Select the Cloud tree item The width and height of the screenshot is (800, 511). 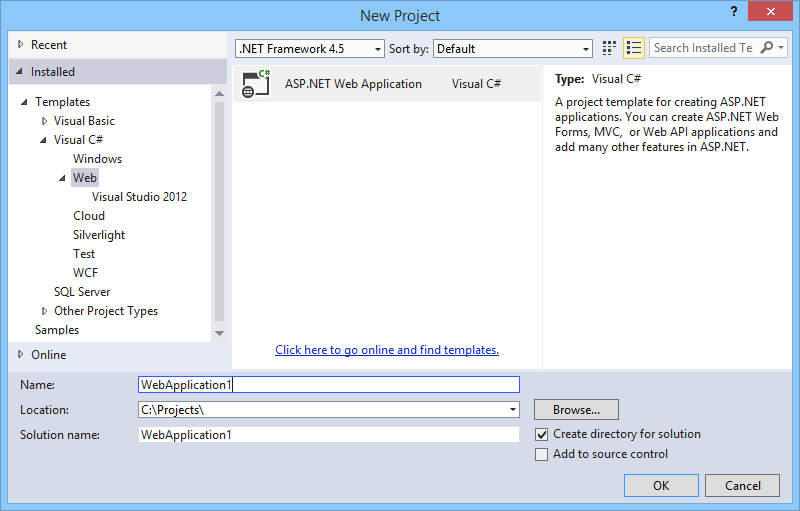(x=89, y=216)
